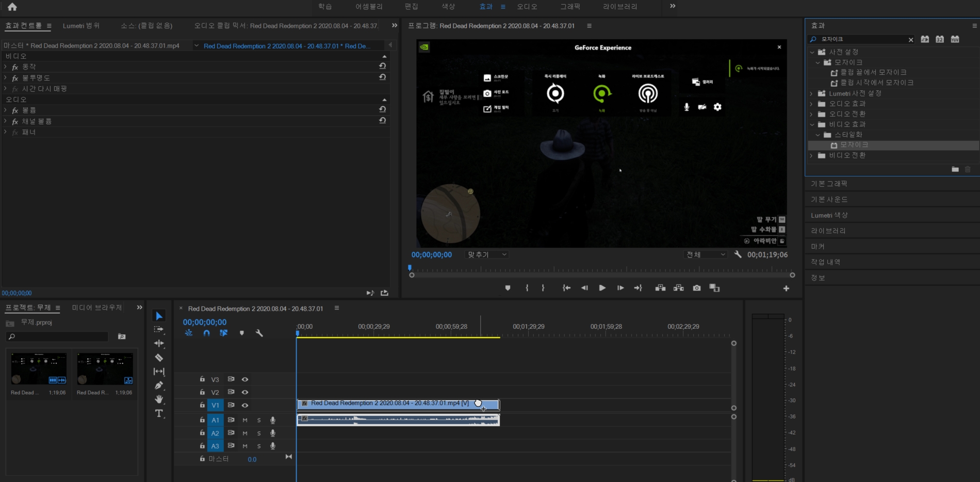Select the 모자이크 effect under 스타일화
The width and height of the screenshot is (980, 482).
[854, 145]
